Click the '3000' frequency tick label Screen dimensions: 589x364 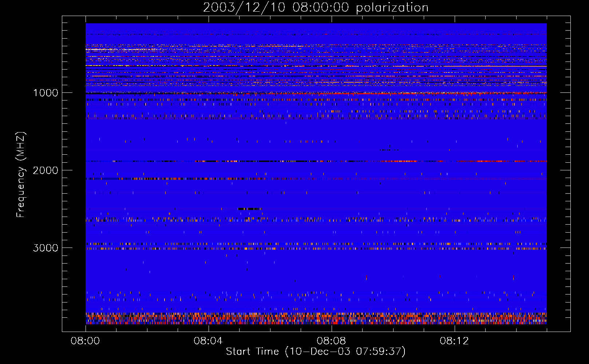pyautogui.click(x=46, y=248)
